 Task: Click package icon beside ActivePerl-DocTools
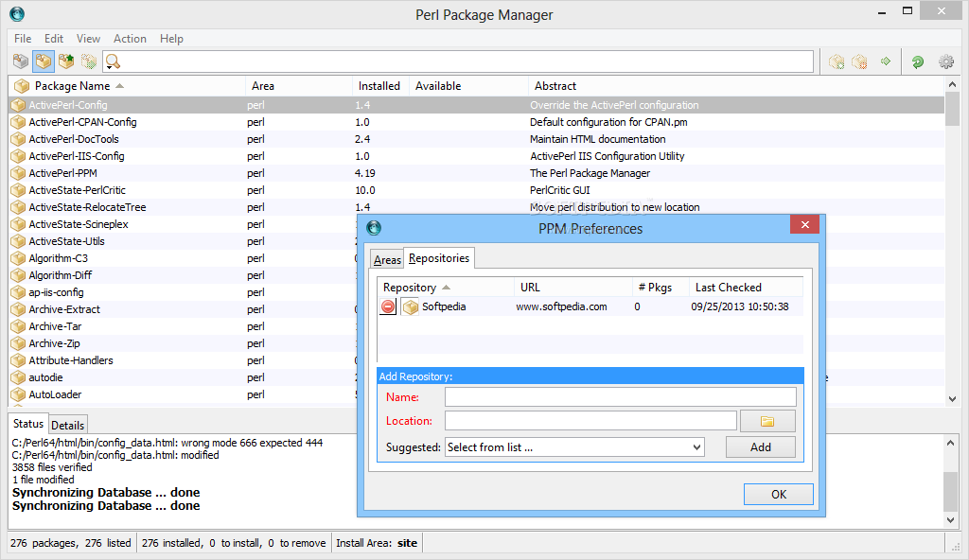pyautogui.click(x=19, y=139)
